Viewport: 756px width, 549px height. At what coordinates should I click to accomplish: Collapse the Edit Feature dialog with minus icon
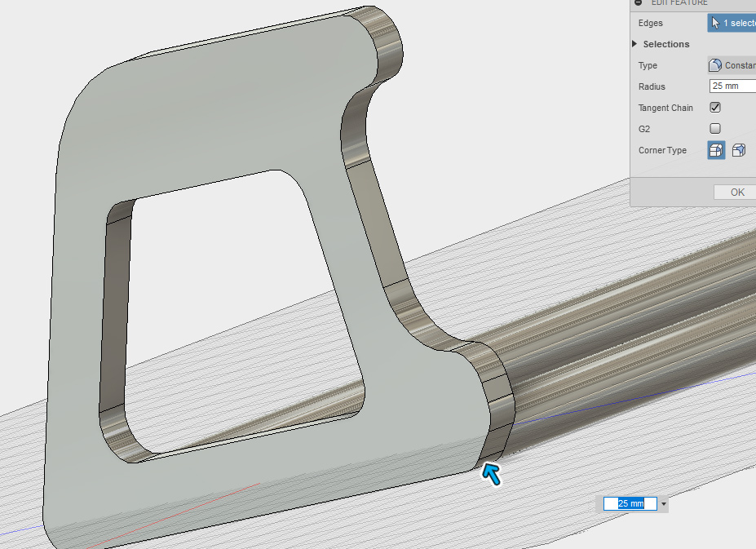pyautogui.click(x=638, y=2)
